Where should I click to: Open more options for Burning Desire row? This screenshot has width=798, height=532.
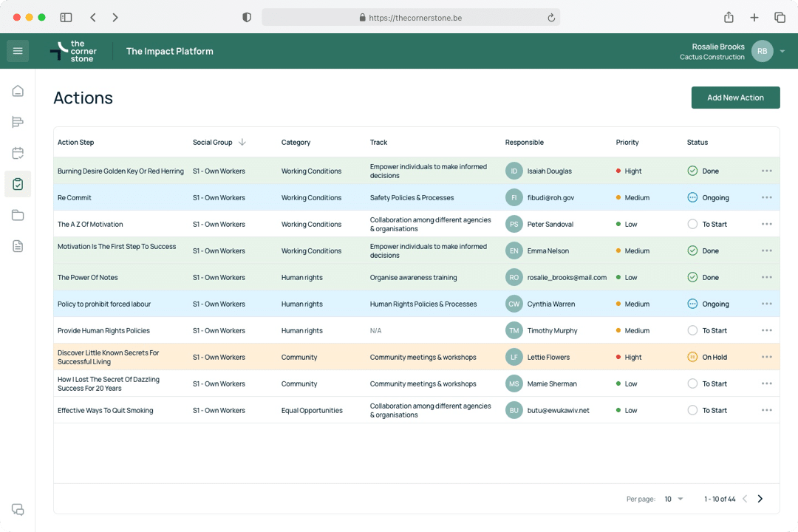[x=767, y=171]
